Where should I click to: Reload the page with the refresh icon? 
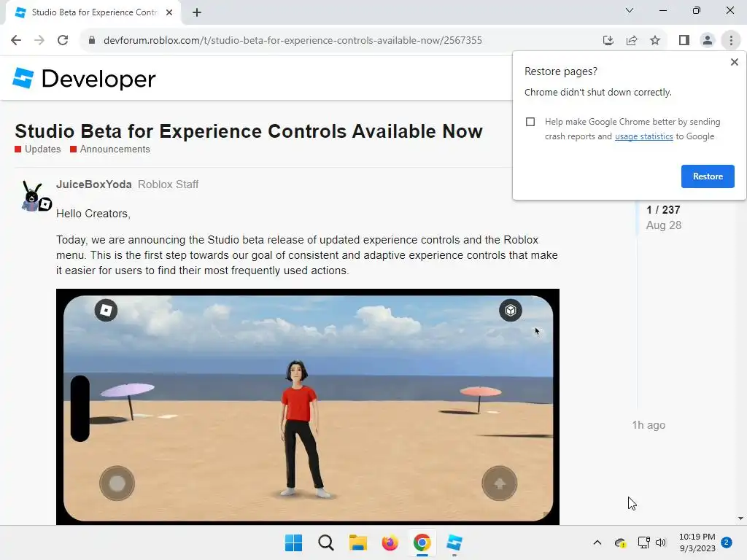tap(63, 41)
